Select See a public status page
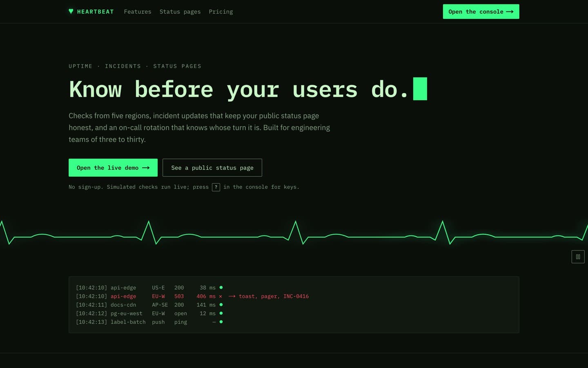588x368 pixels. 212,168
